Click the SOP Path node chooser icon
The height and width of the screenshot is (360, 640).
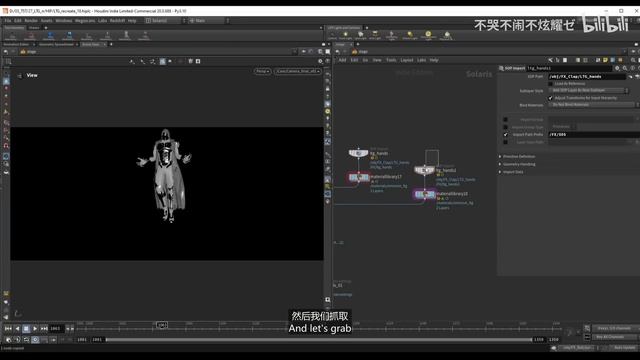point(631,76)
